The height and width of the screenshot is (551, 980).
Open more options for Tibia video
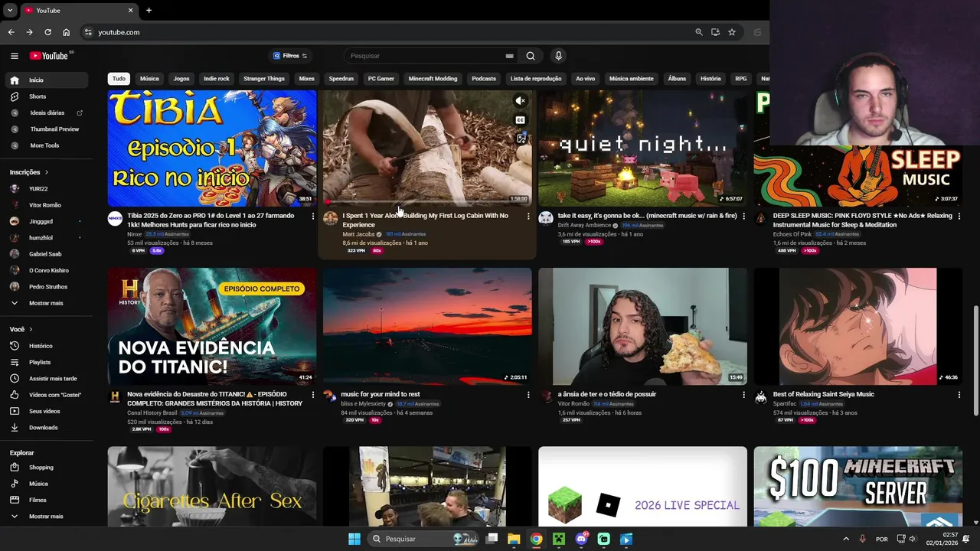coord(312,217)
